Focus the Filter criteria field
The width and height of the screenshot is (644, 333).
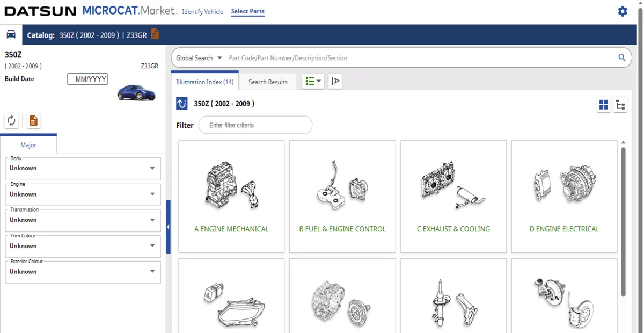point(255,125)
